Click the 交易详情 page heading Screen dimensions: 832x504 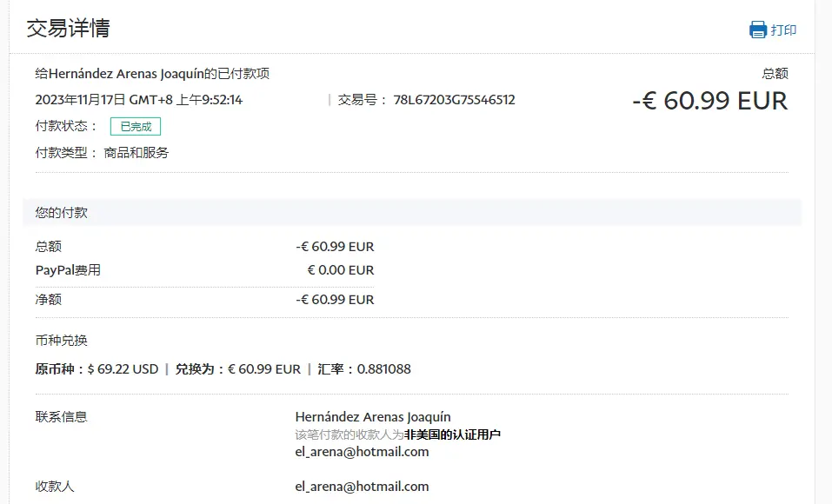pos(68,28)
